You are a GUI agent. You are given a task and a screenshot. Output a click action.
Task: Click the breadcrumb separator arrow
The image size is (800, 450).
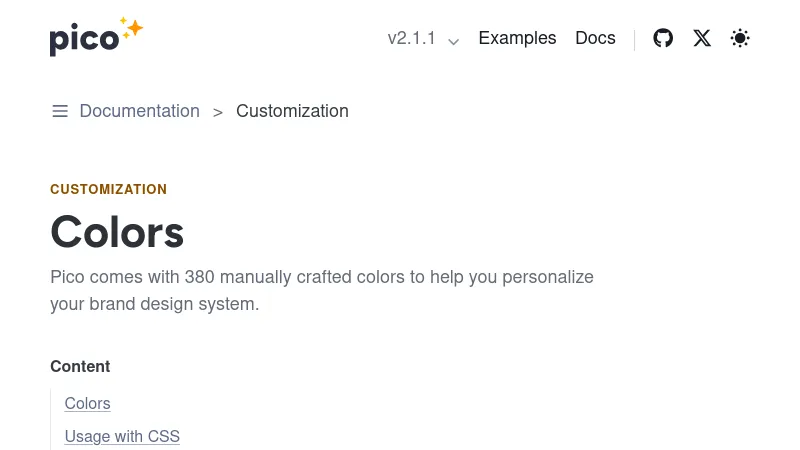[218, 112]
